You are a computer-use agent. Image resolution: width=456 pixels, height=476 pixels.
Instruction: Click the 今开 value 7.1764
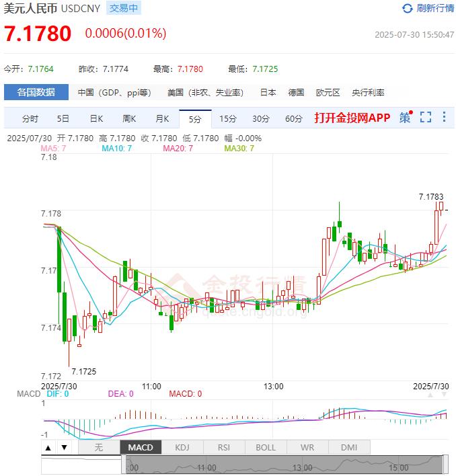tap(40, 69)
